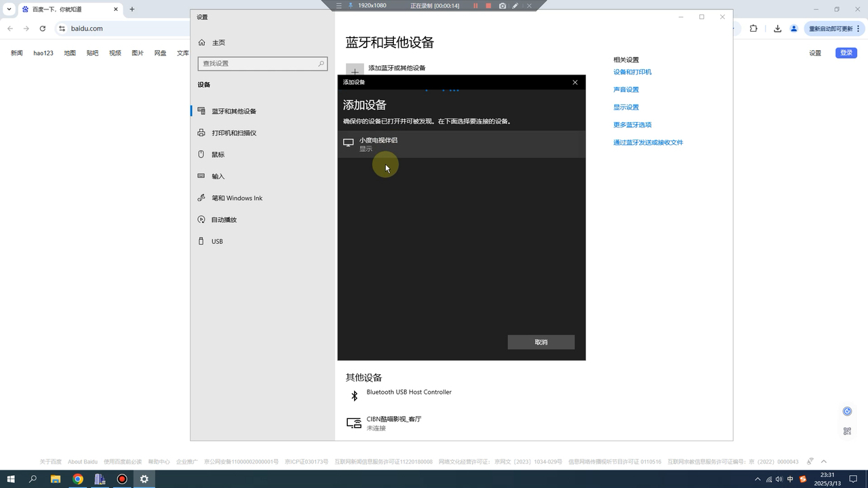Take a screenshot with camera icon
868x488 pixels.
(x=502, y=5)
